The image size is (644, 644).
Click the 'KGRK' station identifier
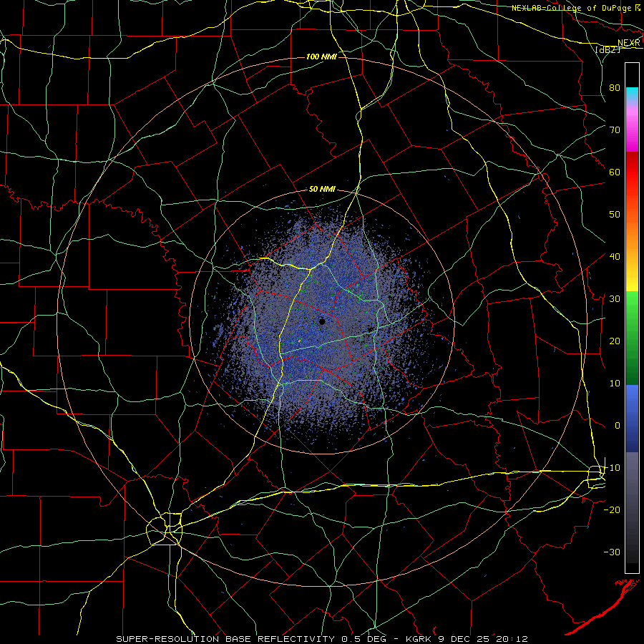(x=419, y=639)
